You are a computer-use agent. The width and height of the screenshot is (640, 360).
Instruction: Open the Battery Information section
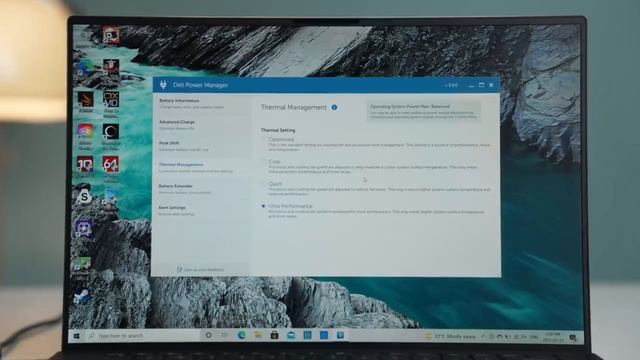202,104
